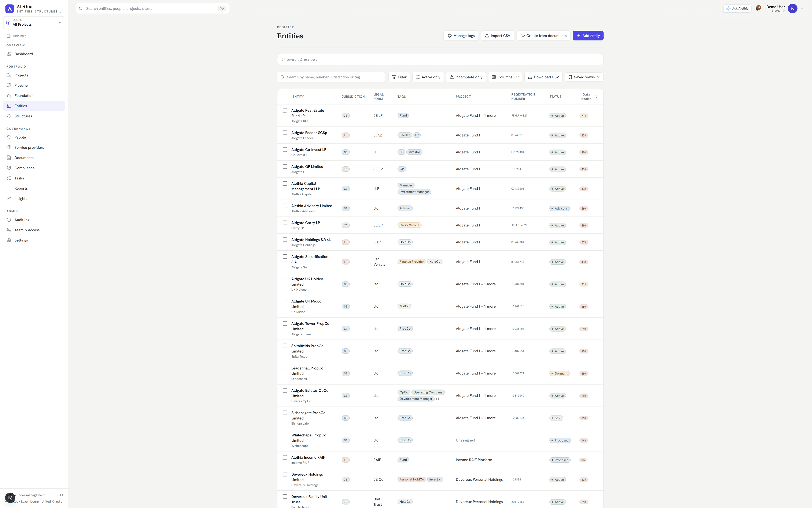This screenshot has width=812, height=508.
Task: Navigate to Reports in sidebar
Action: coord(34,188)
